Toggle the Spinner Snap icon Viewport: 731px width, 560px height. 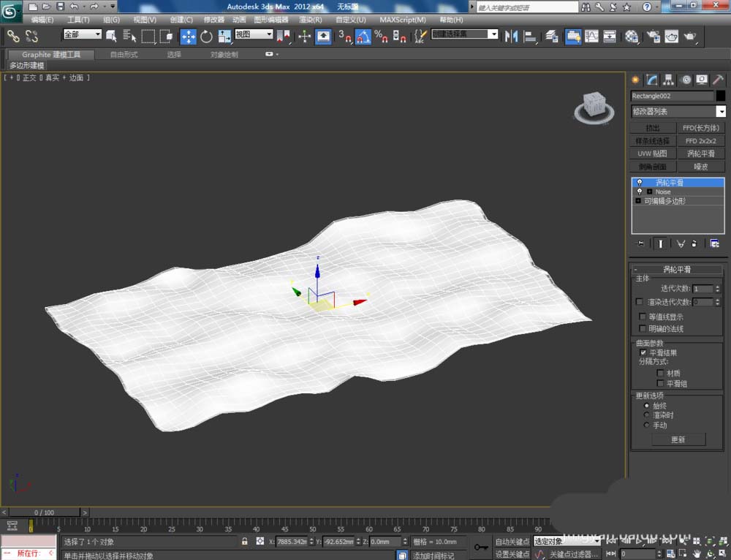pos(399,36)
